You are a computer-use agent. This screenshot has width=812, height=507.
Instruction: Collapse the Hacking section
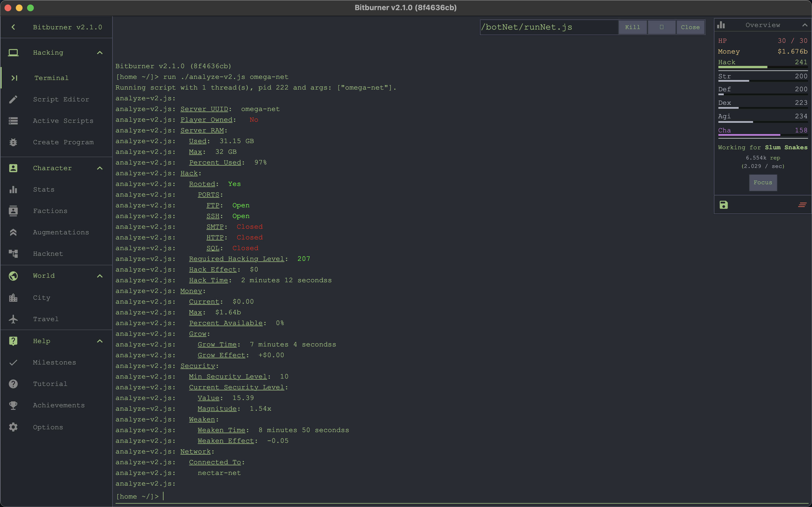(x=100, y=53)
